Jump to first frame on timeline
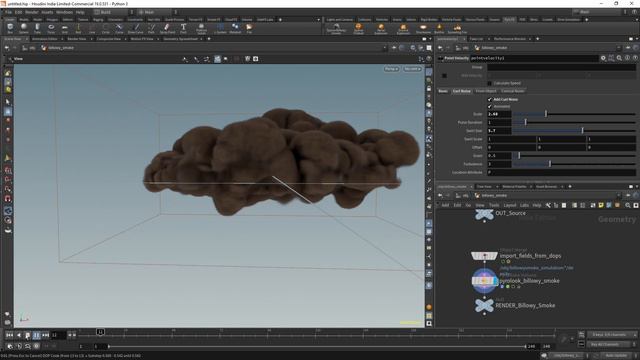The height and width of the screenshot is (360, 640). (x=9, y=335)
